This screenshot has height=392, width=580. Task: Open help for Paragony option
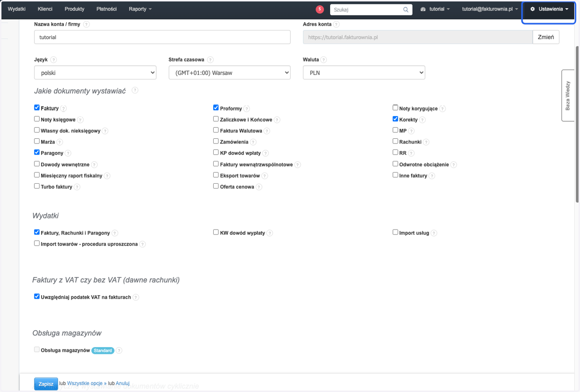tap(68, 153)
